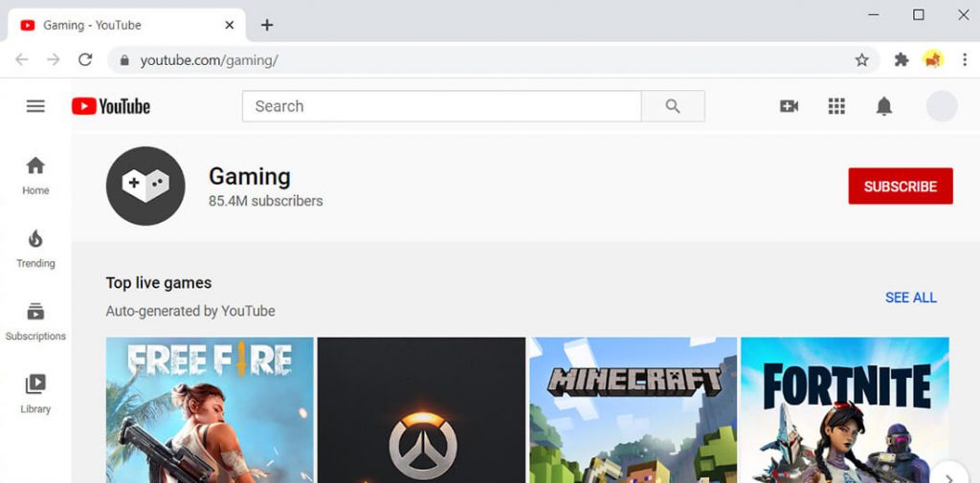The width and height of the screenshot is (980, 483).
Task: Click the Auto-generated by YouTube text
Action: click(x=190, y=311)
